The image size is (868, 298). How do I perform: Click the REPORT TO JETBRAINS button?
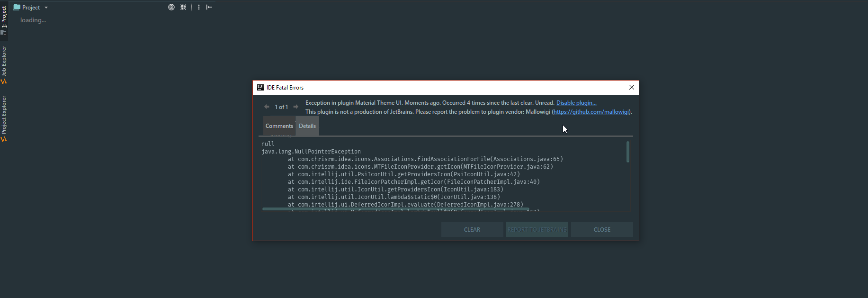[x=537, y=229]
